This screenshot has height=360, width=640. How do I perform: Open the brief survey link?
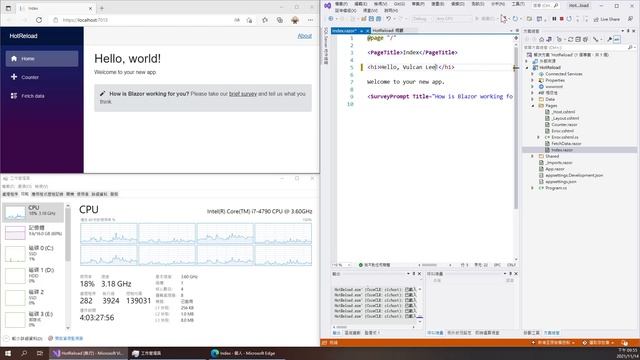(243, 94)
